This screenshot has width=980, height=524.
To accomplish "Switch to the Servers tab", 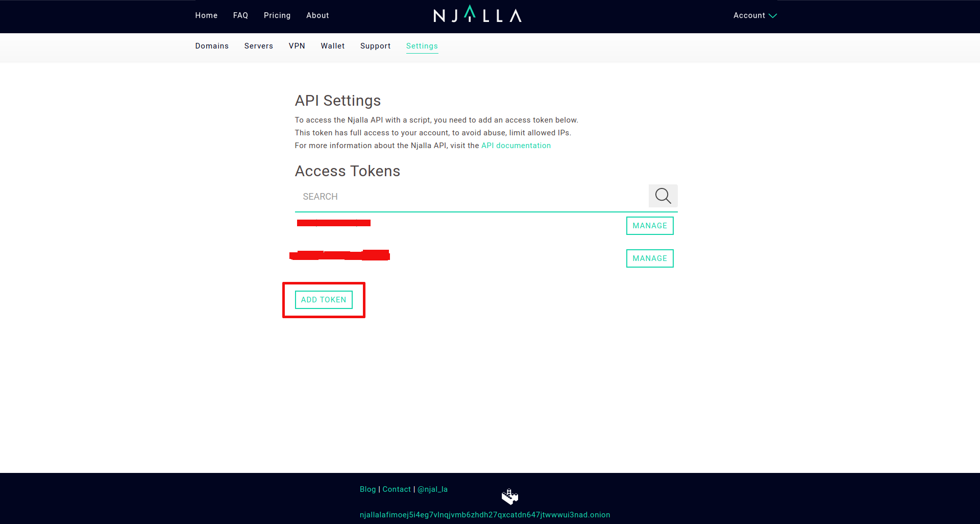I will 258,46.
